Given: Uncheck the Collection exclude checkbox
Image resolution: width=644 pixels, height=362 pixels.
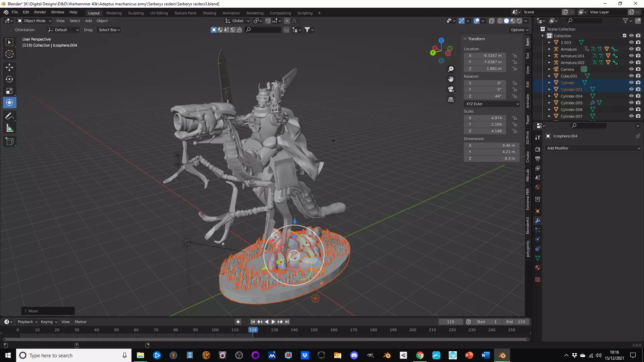Looking at the screenshot, I should click(624, 36).
